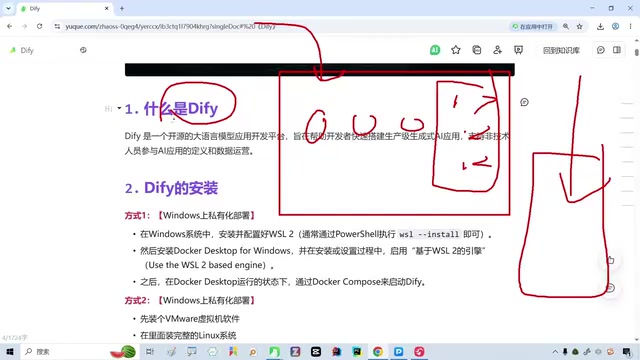Open the PyCharm icon on the taskbar
The width and height of the screenshot is (640, 360).
pyautogui.click(x=357, y=351)
